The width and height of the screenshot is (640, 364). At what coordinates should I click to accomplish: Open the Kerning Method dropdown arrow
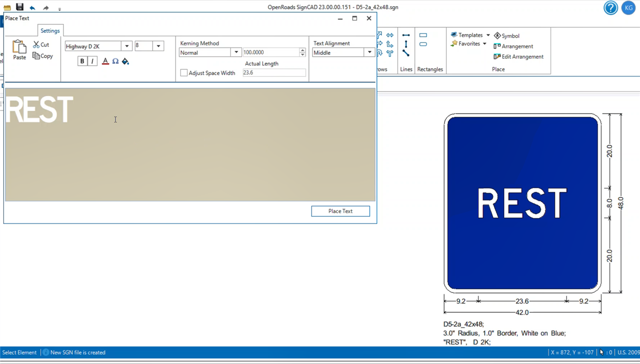coord(236,52)
